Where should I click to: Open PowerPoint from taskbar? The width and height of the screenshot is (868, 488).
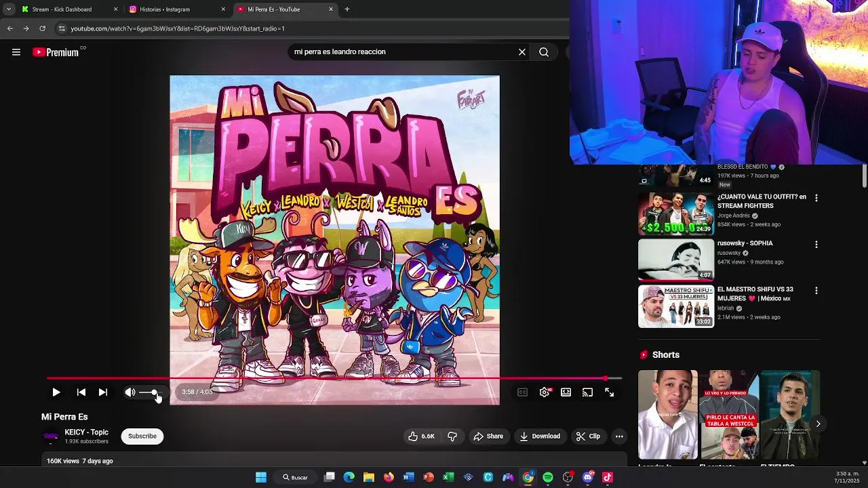[x=429, y=477]
